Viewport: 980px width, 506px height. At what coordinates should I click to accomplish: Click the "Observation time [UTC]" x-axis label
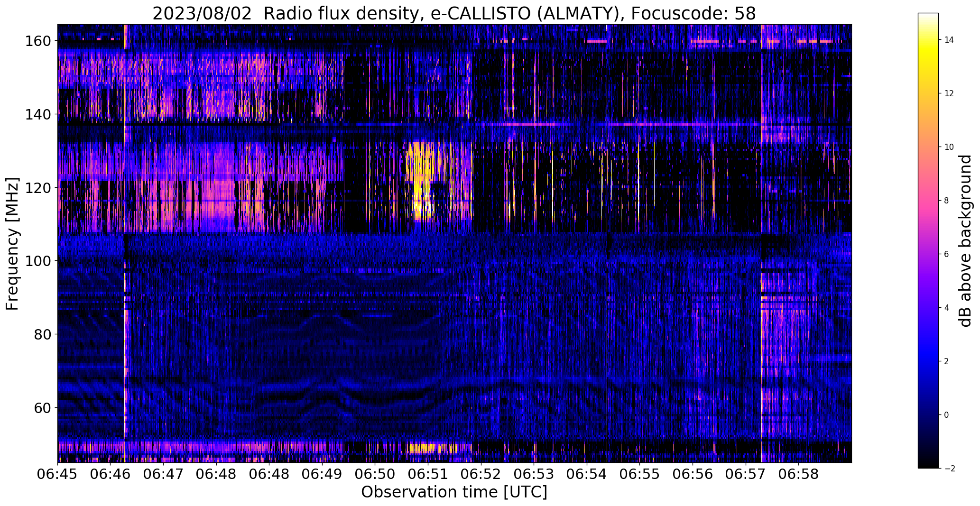point(454,492)
